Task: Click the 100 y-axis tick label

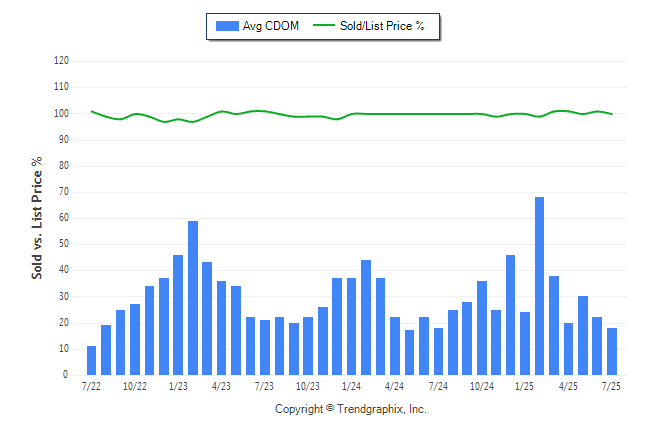Action: 61,113
